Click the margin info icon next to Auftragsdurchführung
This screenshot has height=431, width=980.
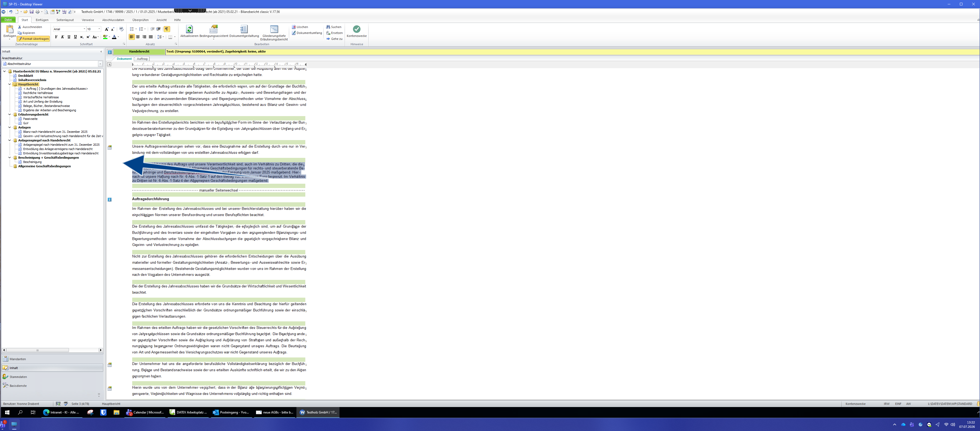[x=110, y=200]
